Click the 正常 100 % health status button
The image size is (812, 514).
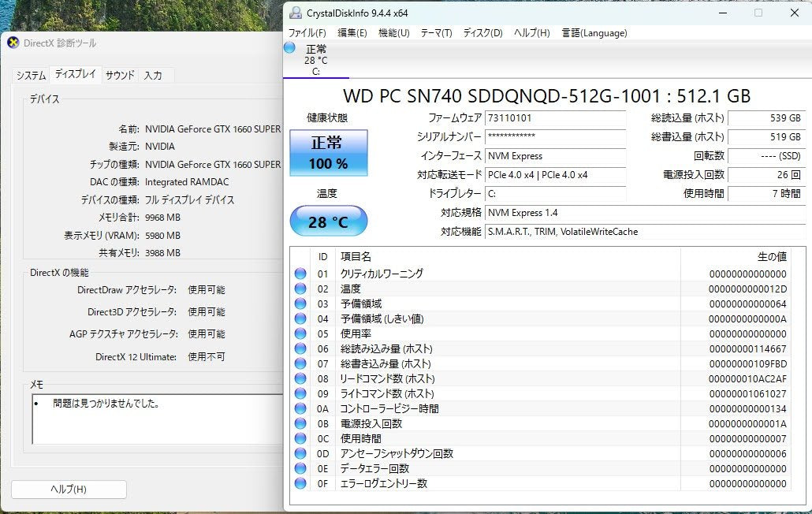[328, 153]
